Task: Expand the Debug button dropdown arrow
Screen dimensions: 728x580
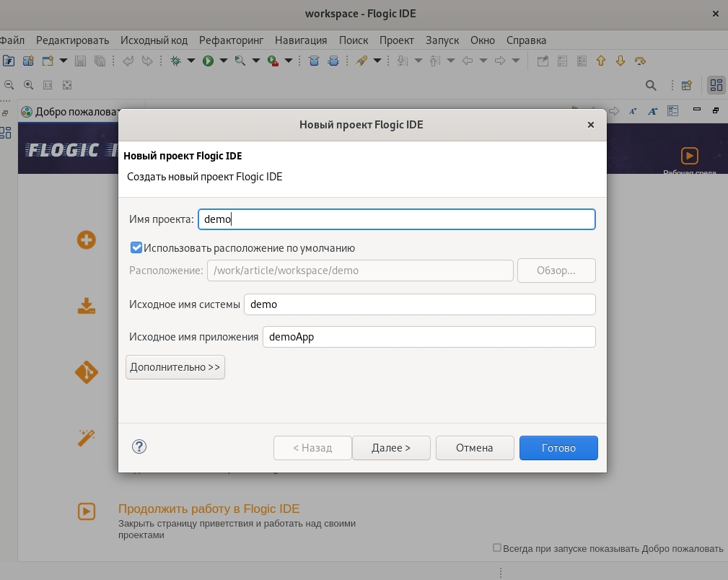Action: coord(190,61)
